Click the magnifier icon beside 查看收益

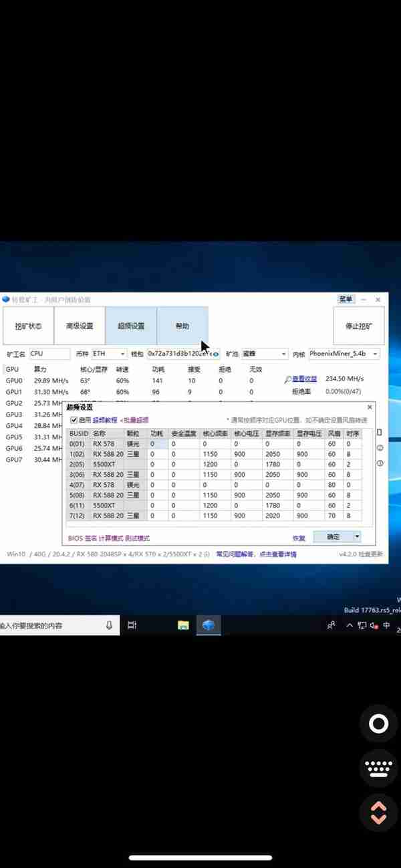[287, 380]
